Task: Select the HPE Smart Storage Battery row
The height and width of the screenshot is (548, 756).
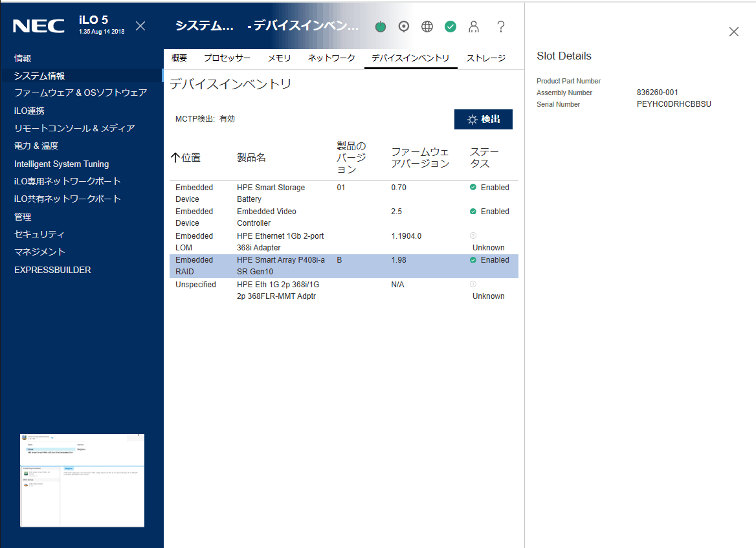Action: 344,193
